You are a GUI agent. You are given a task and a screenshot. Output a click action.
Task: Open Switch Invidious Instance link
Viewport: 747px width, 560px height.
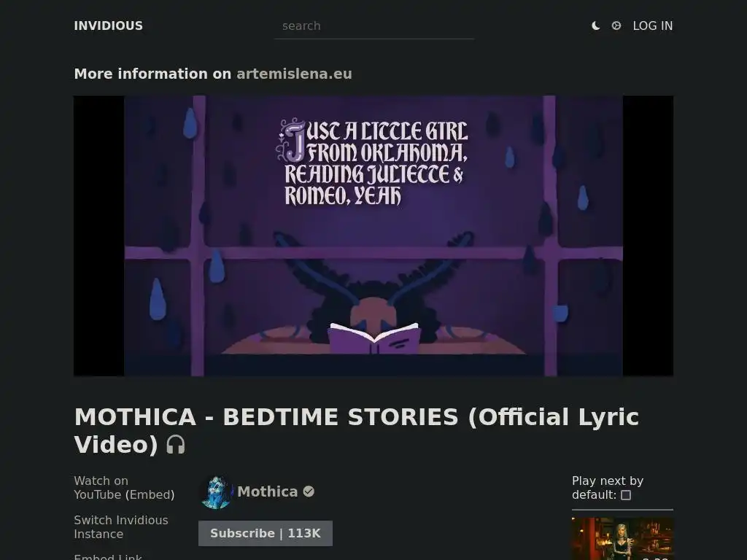point(121,527)
